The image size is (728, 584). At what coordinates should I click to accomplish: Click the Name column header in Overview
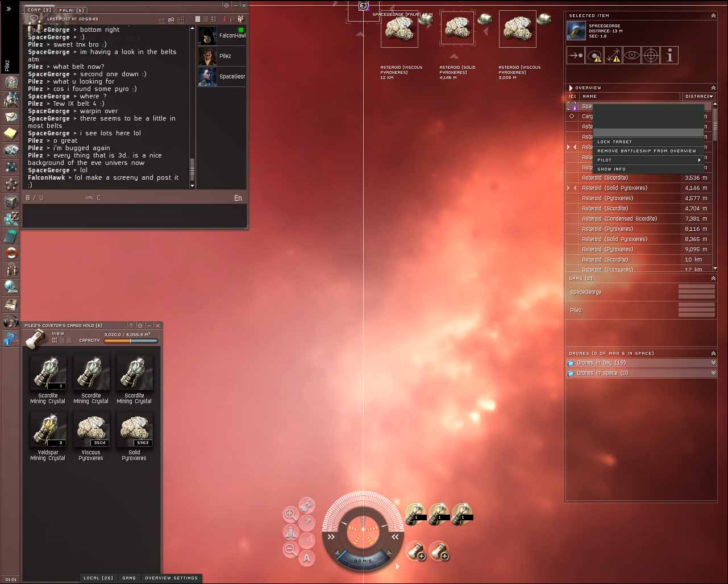(629, 97)
